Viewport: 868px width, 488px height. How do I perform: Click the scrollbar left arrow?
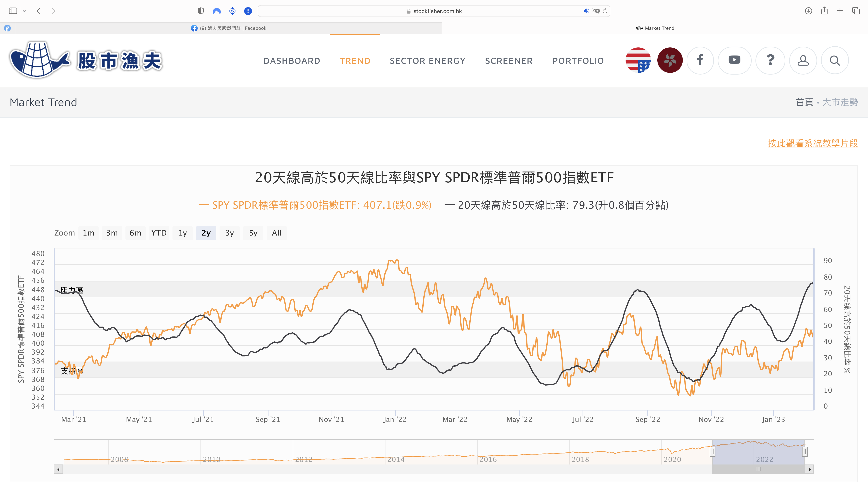(58, 469)
